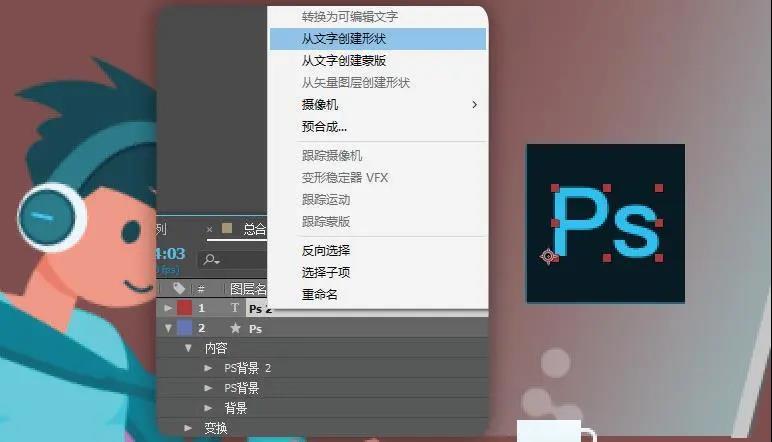Choose 从文字创建形状 from context menu
Screen dimensions: 772x442
tap(378, 39)
